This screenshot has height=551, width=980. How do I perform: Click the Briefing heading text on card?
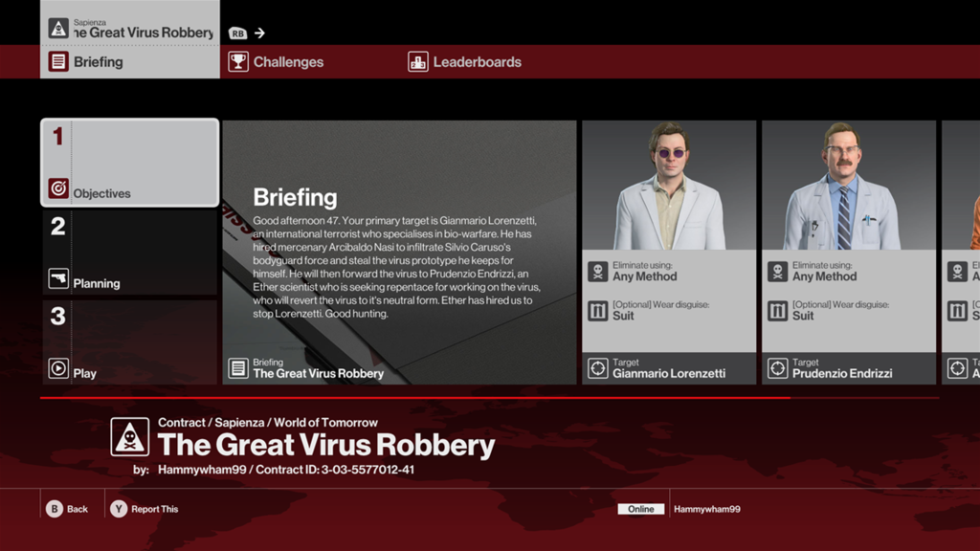click(x=295, y=197)
